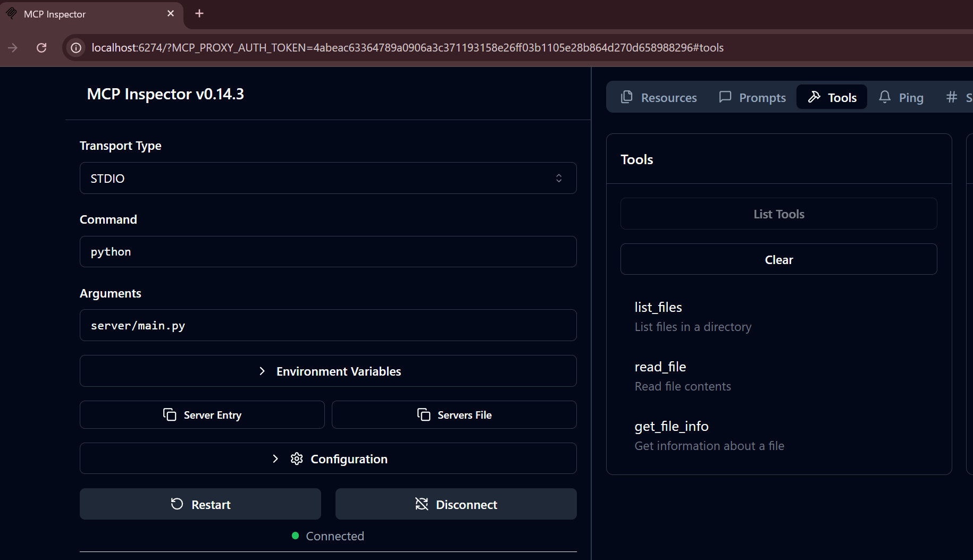Select the hammer icon on the Tools tab
Image resolution: width=973 pixels, height=560 pixels.
point(815,97)
